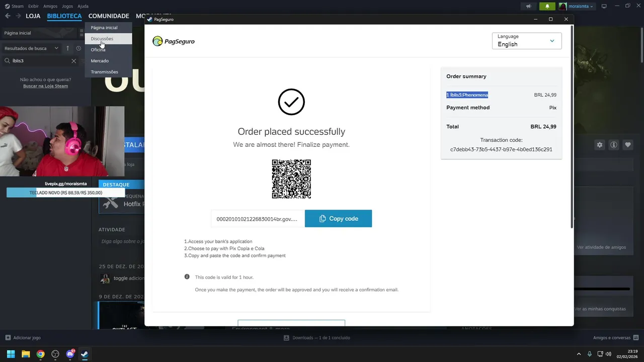
Task: Click Adicionar jogo label
Action: pyautogui.click(x=27, y=338)
